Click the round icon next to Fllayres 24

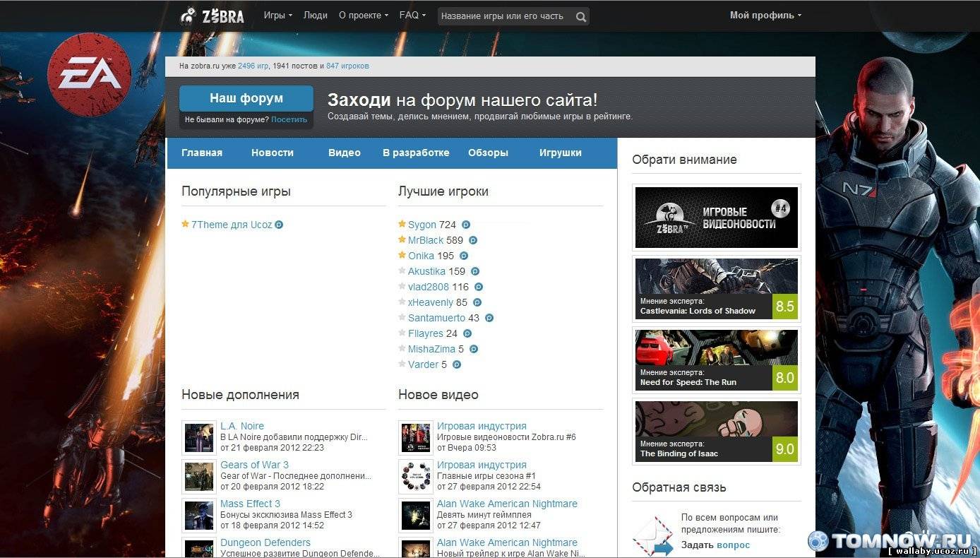pyautogui.click(x=467, y=333)
